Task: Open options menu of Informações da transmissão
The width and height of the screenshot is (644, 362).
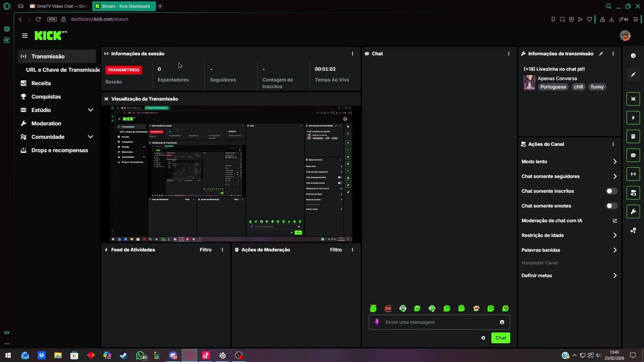Action: pyautogui.click(x=613, y=54)
